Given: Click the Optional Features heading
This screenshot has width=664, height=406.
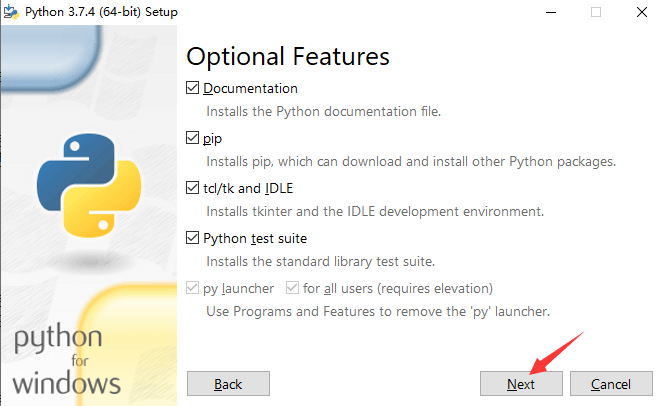Looking at the screenshot, I should pos(288,55).
